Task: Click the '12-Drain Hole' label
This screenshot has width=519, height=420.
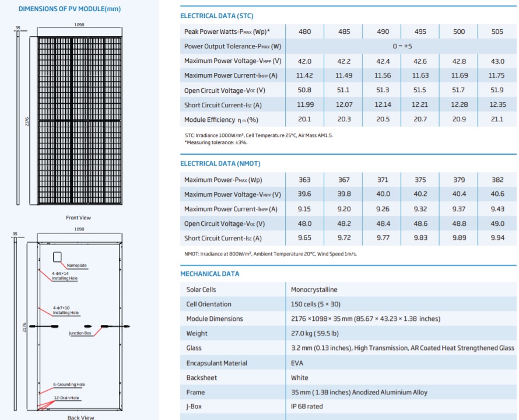Action: 66,398
